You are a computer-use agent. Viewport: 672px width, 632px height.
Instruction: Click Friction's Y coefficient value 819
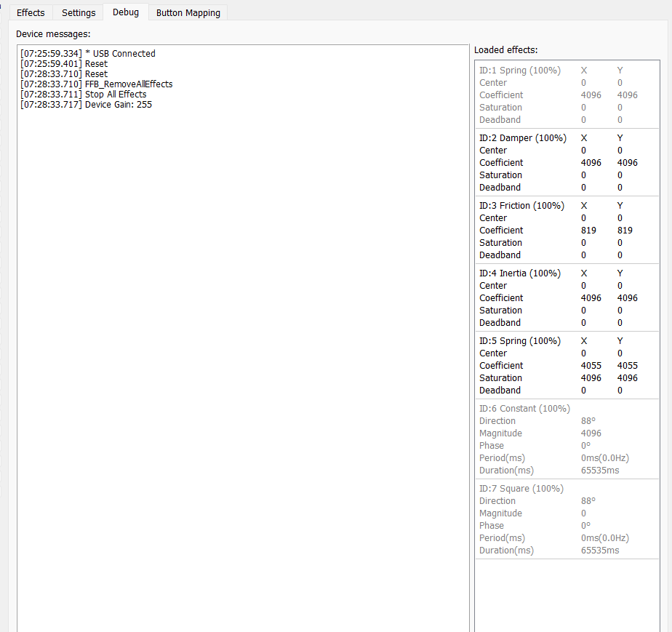point(625,231)
